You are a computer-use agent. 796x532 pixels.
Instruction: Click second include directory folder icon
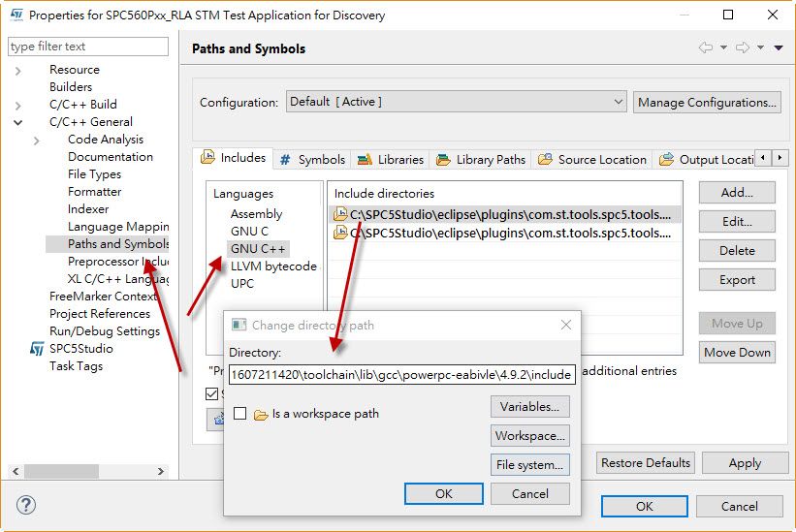coord(340,233)
